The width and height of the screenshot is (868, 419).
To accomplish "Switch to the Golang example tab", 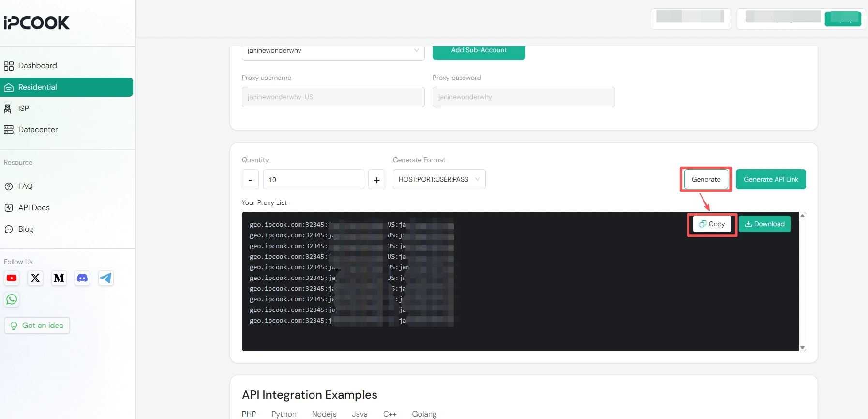I will [424, 414].
